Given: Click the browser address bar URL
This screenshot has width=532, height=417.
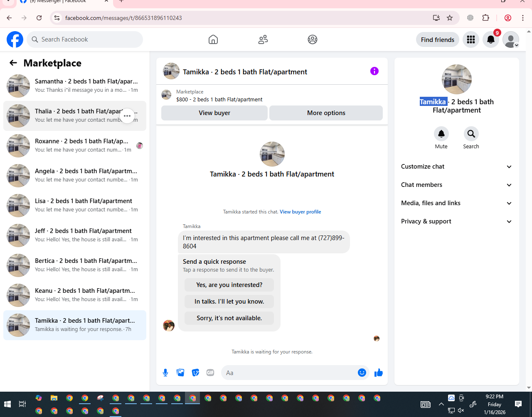Looking at the screenshot, I should (123, 18).
